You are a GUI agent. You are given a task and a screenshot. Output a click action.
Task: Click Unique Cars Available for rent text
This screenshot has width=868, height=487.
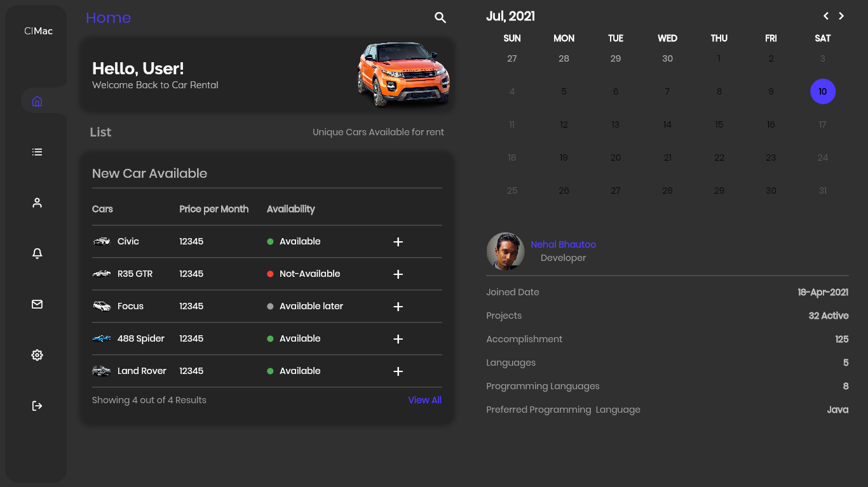click(x=378, y=132)
